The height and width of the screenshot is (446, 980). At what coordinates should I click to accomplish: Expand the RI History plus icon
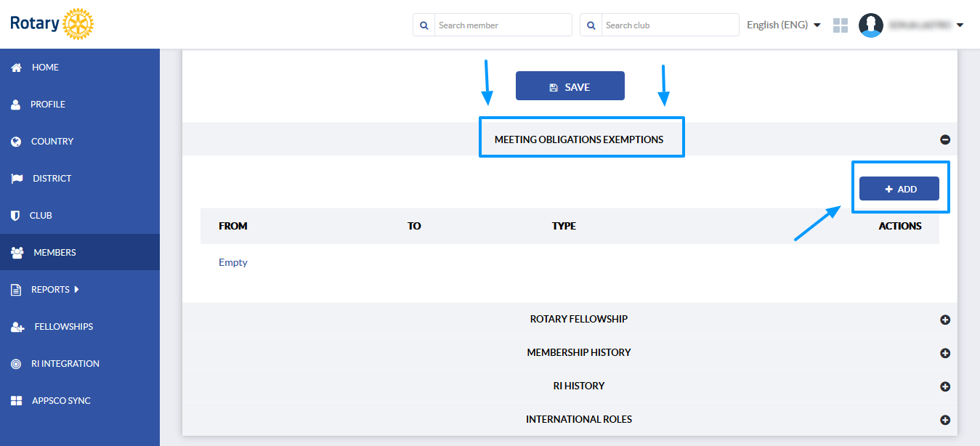[x=945, y=386]
